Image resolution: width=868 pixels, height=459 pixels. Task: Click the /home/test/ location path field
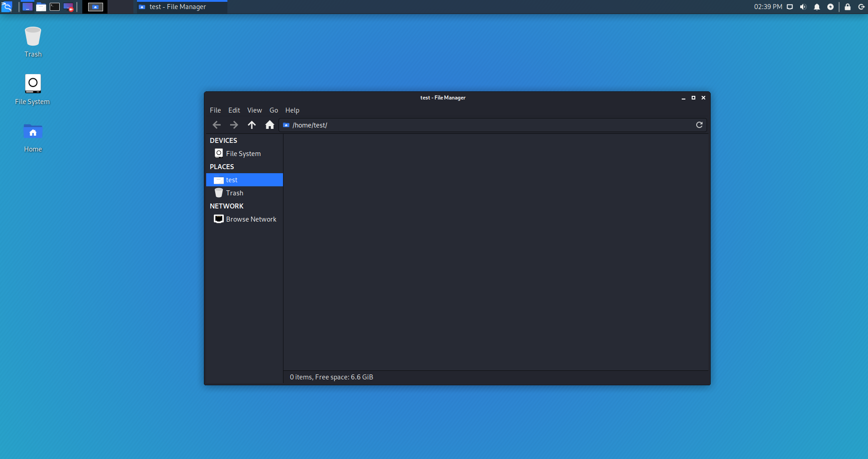tap(488, 125)
